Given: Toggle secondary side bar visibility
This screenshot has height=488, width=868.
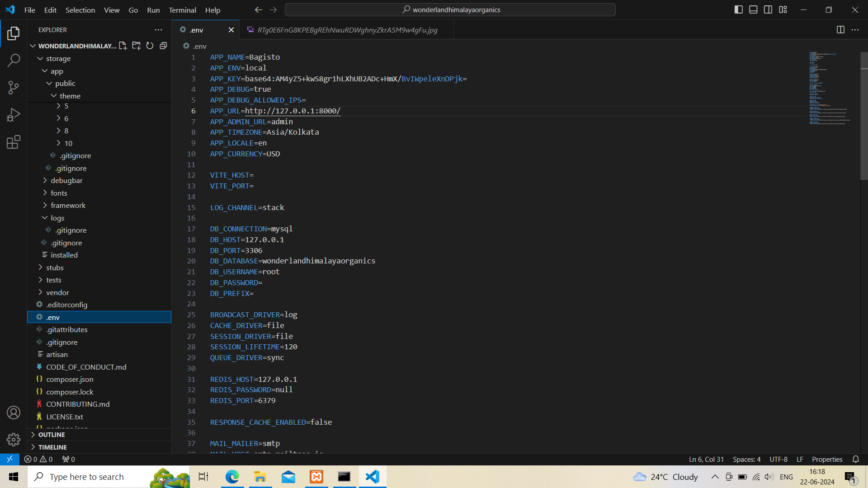Looking at the screenshot, I should point(768,9).
